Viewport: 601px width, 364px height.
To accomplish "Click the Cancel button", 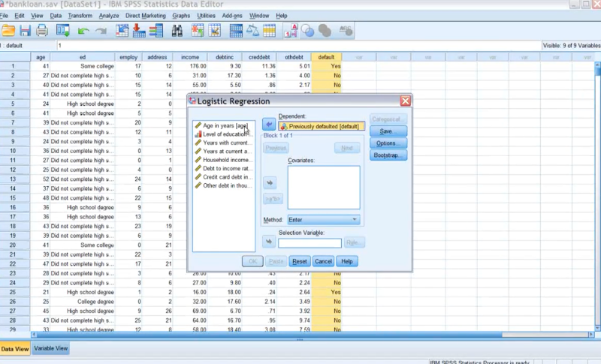I will [323, 261].
